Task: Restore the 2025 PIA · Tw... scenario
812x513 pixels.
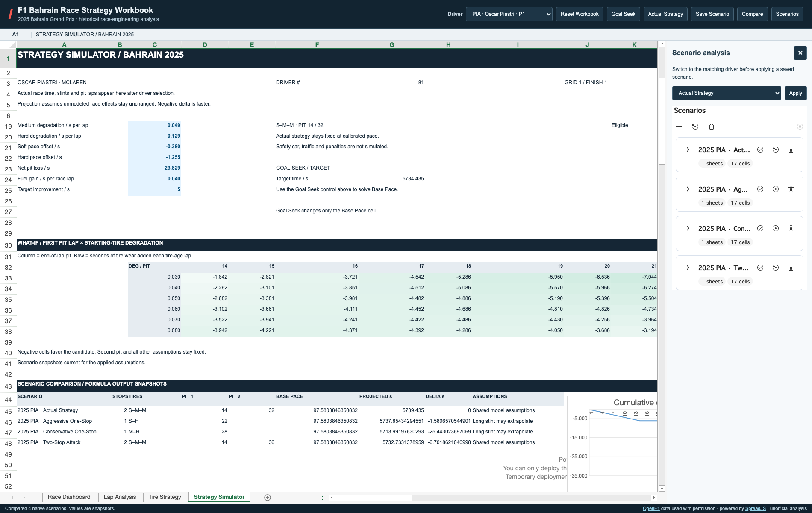Action: tap(776, 268)
